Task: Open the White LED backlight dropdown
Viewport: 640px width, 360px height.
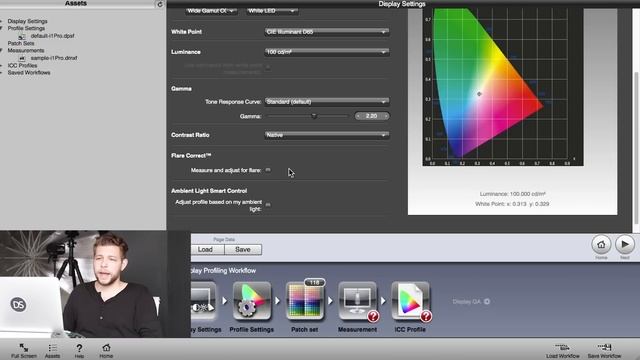Action: (x=272, y=11)
